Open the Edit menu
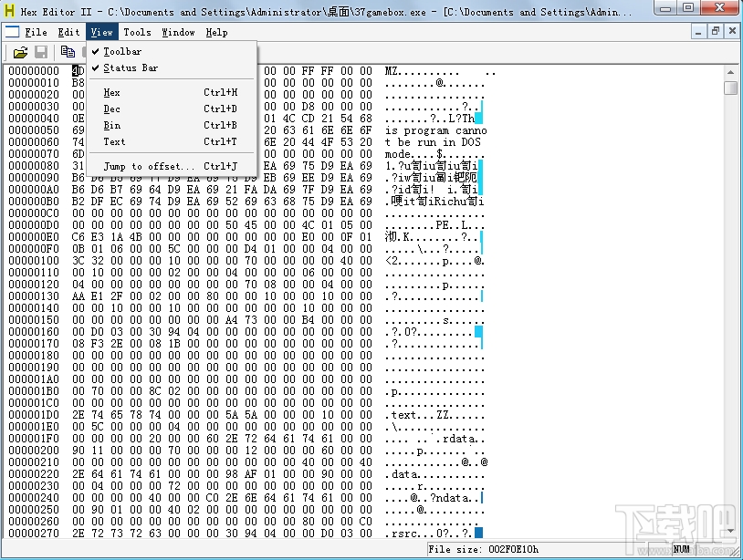 (68, 31)
